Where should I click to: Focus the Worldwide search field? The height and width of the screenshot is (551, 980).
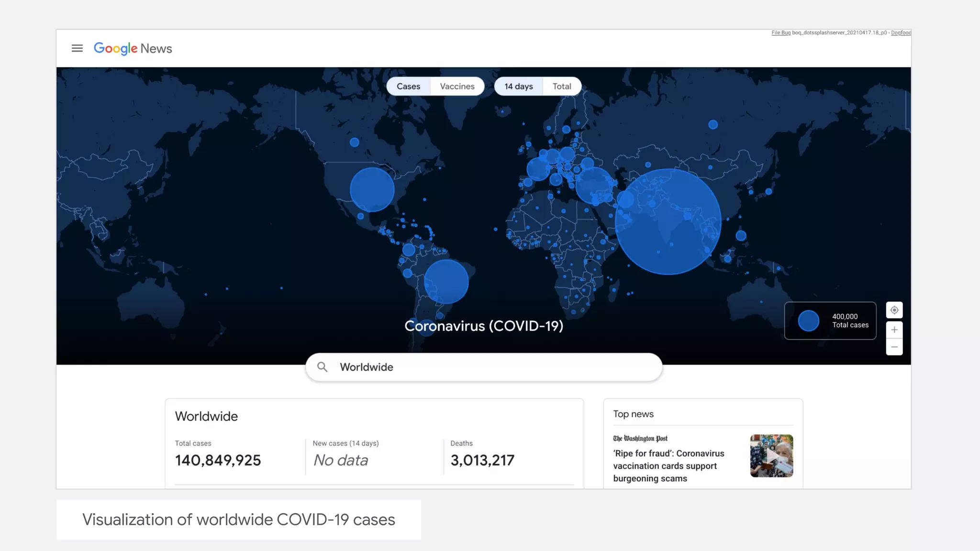coord(484,367)
